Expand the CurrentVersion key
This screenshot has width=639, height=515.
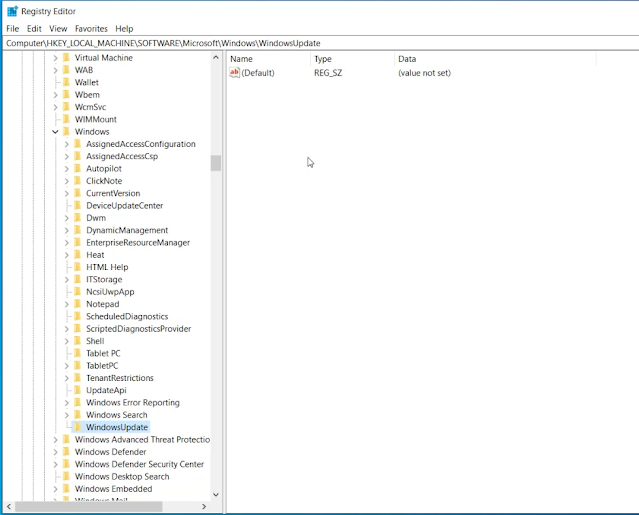point(66,194)
